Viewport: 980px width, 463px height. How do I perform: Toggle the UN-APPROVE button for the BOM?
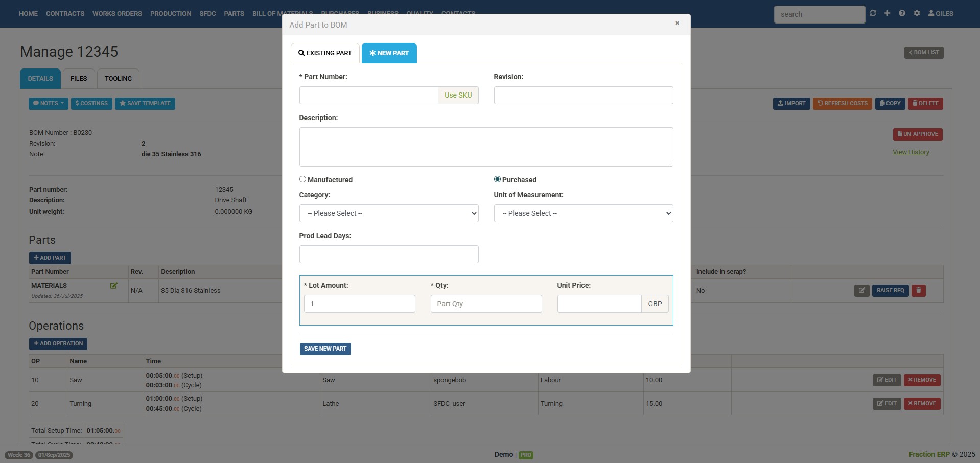click(917, 134)
